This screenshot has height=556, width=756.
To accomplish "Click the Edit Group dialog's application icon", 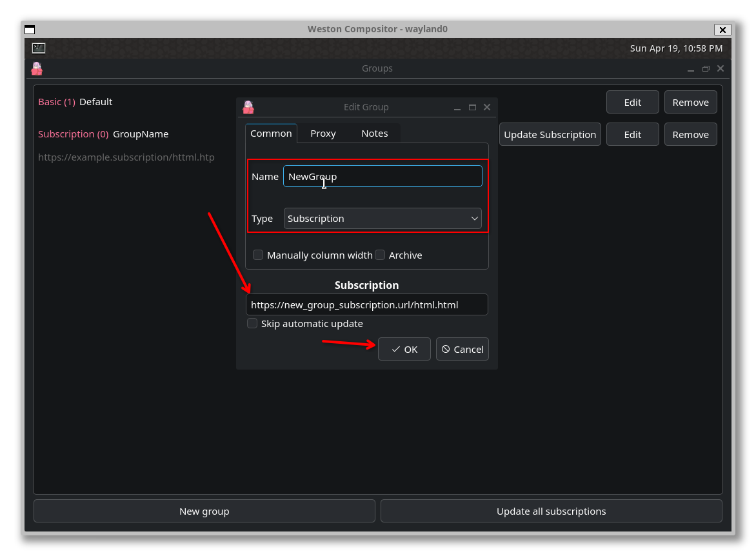I will pyautogui.click(x=249, y=107).
